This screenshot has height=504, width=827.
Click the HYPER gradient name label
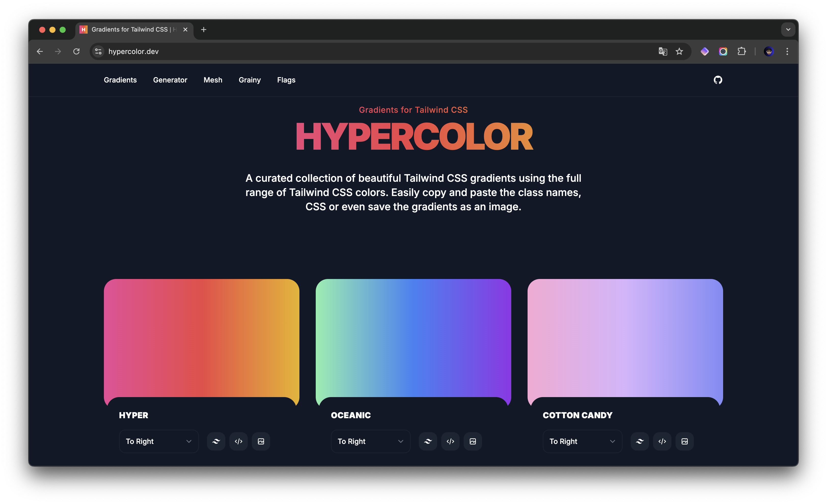[134, 415]
